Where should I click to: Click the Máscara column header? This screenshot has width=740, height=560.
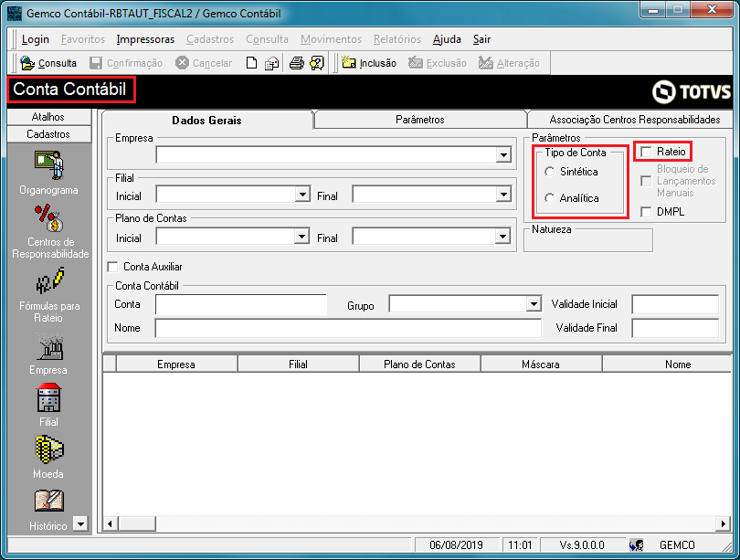[x=541, y=365]
